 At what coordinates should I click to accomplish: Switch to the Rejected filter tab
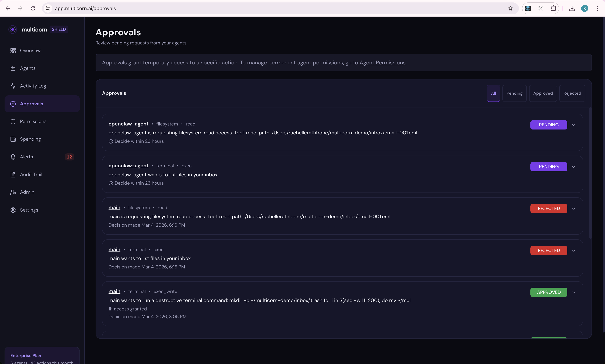pyautogui.click(x=572, y=93)
